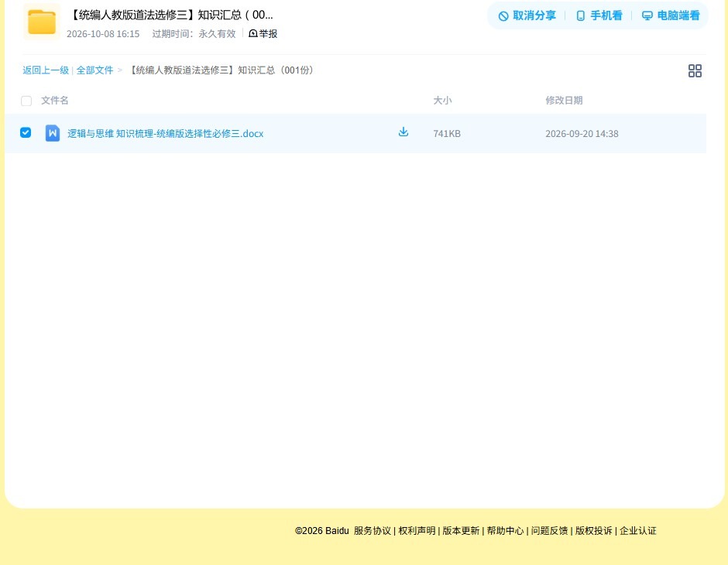Open 帮助中心 footer link
Screen dimensions: 728x565
click(505, 531)
